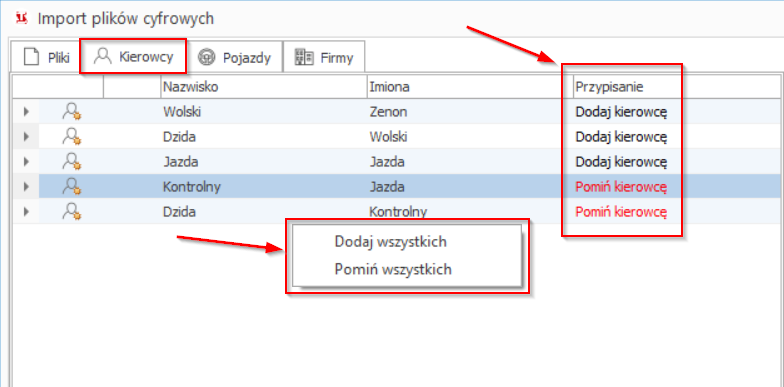Switch to the Kierowcy tab

pyautogui.click(x=134, y=56)
